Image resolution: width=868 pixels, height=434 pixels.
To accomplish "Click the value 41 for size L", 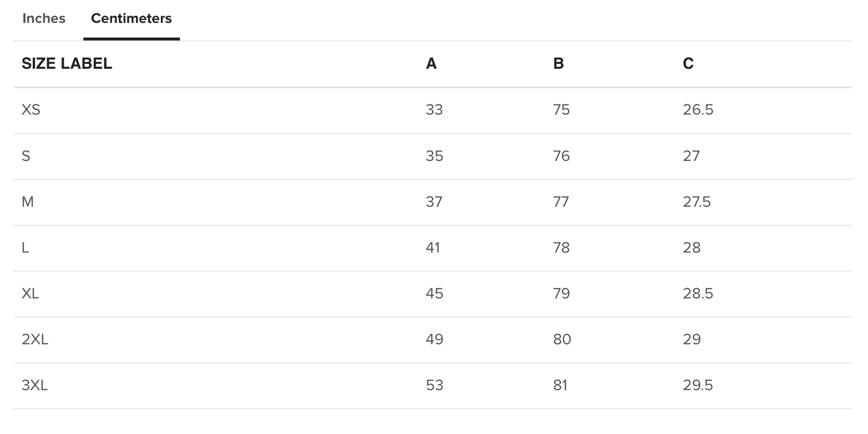I will click(433, 248).
